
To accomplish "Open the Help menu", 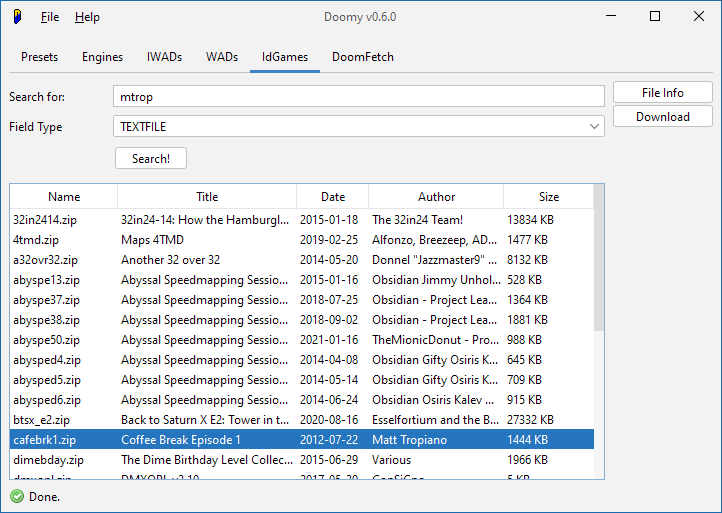I will [x=87, y=17].
